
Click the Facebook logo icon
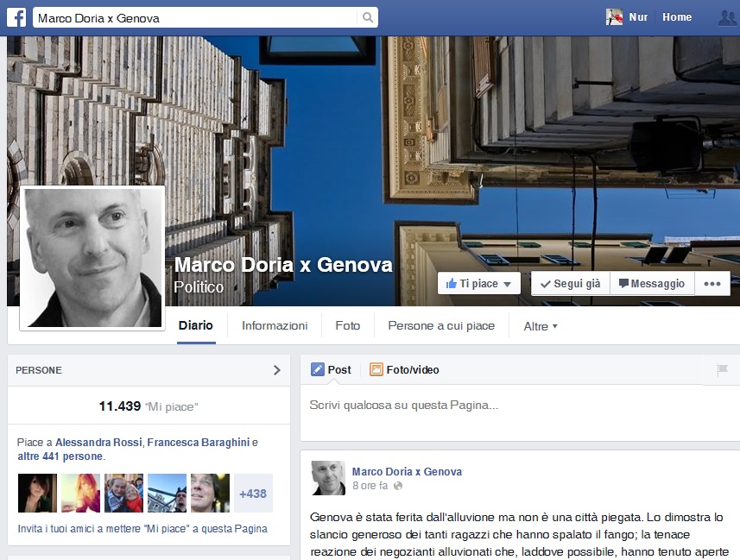tap(16, 18)
